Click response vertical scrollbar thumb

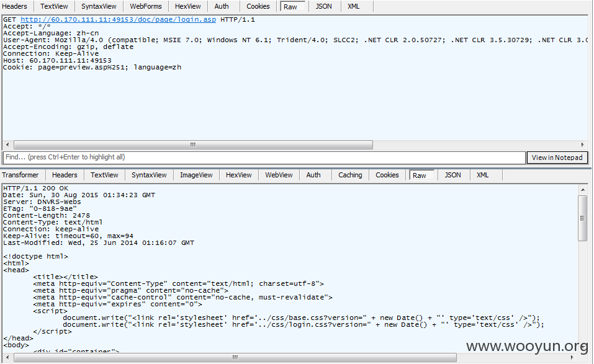(x=582, y=218)
